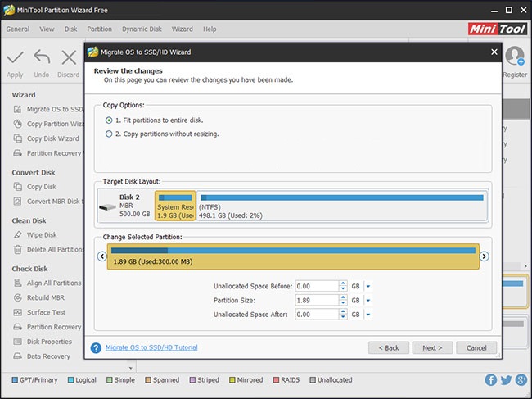The height and width of the screenshot is (399, 532).
Task: Click the right arrow on partition slider
Action: click(484, 256)
